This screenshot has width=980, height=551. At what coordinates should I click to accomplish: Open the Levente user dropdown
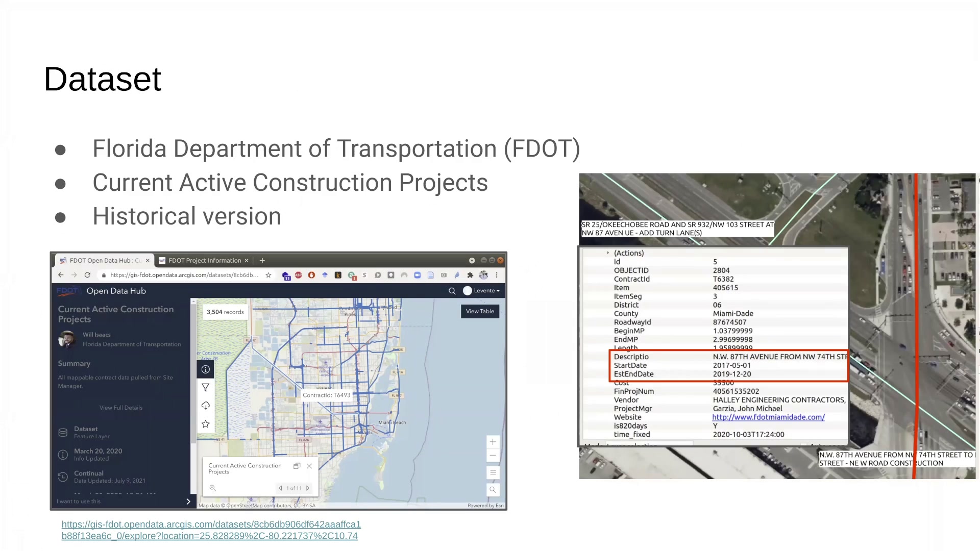pos(481,291)
